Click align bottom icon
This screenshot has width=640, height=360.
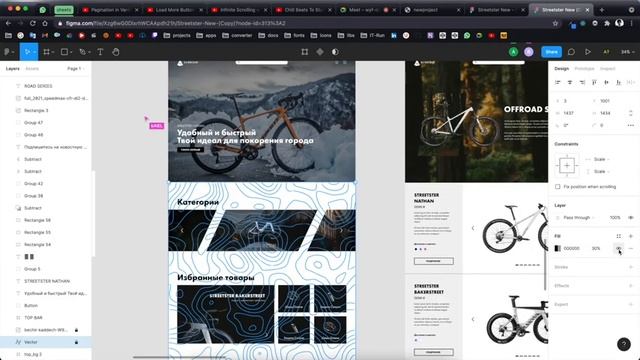click(x=618, y=82)
